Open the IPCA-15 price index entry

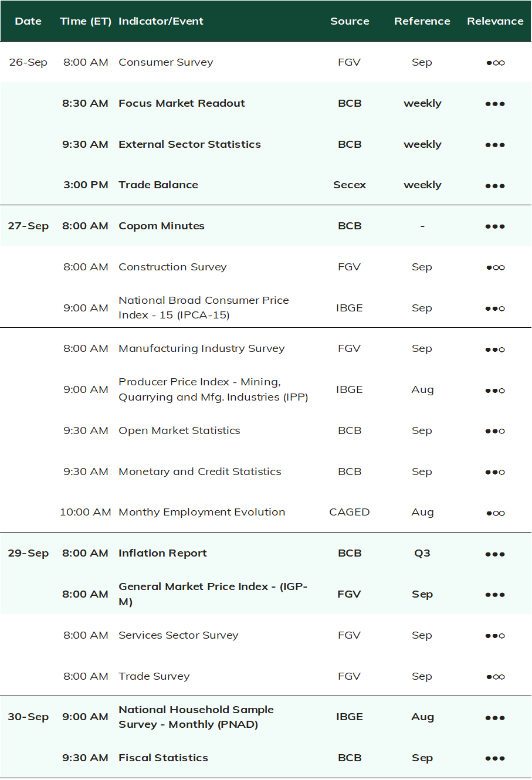click(204, 307)
